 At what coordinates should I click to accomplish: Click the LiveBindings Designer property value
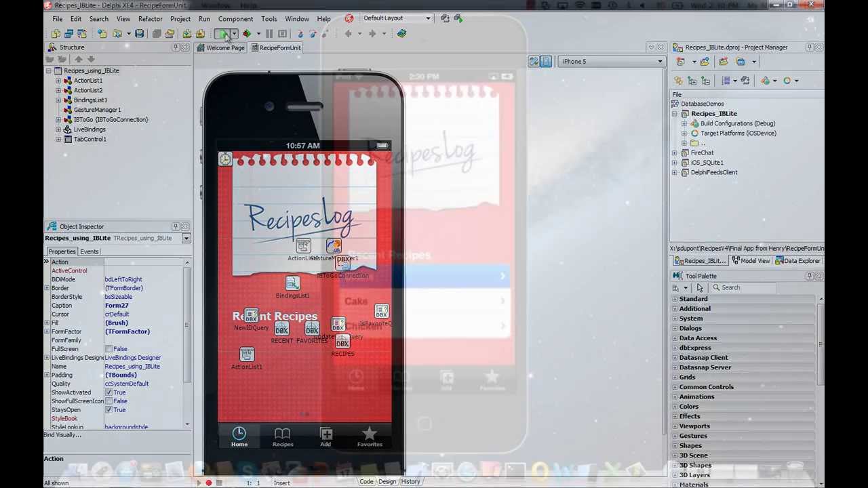(133, 358)
